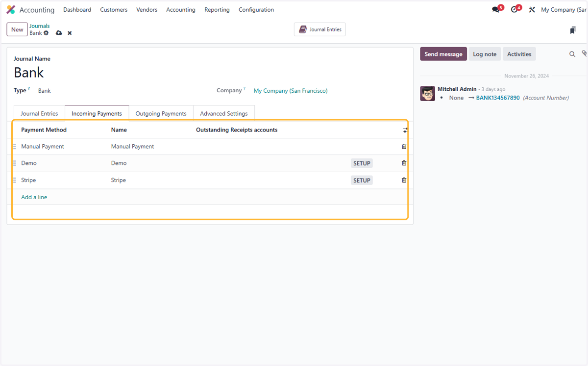Viewport: 588px width, 366px height.
Task: Go back to Journals breadcrumb
Action: click(x=39, y=26)
